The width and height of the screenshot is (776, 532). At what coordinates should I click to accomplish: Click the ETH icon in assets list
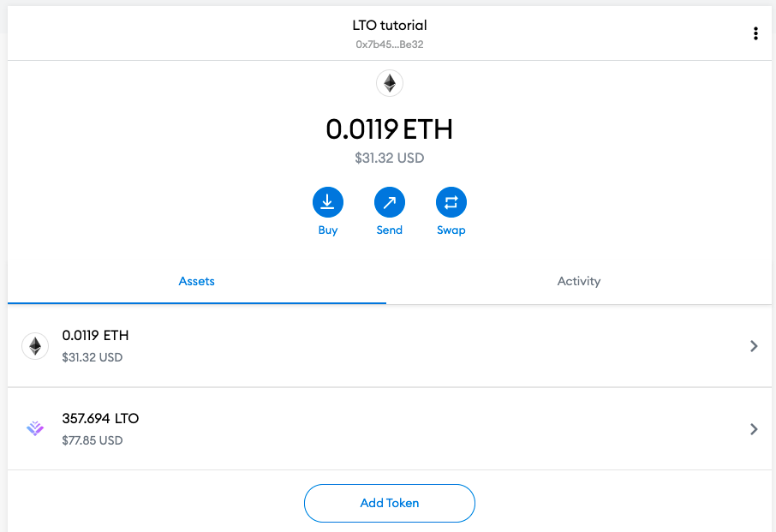[x=35, y=346]
